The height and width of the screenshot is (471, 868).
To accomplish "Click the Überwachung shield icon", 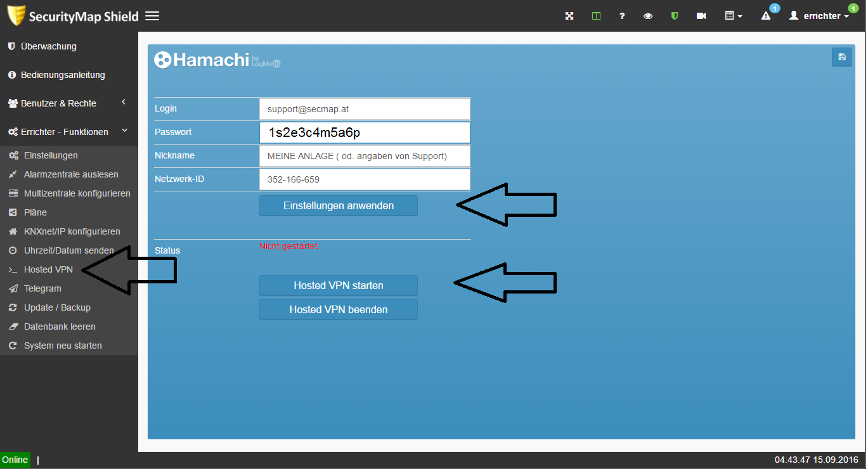I will (x=11, y=46).
